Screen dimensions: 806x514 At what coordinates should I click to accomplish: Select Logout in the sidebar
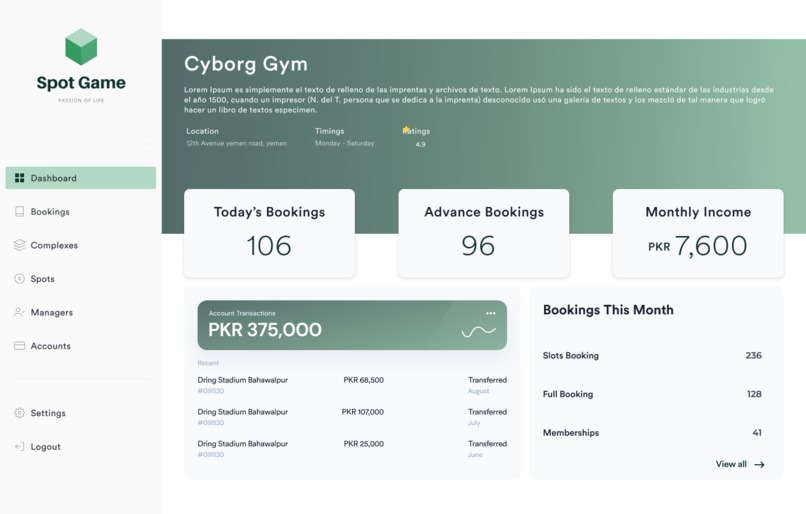[x=81, y=446]
